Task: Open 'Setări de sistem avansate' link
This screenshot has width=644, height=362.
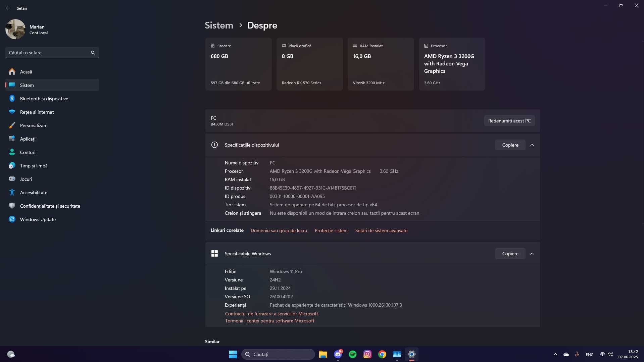Action: 381,230
